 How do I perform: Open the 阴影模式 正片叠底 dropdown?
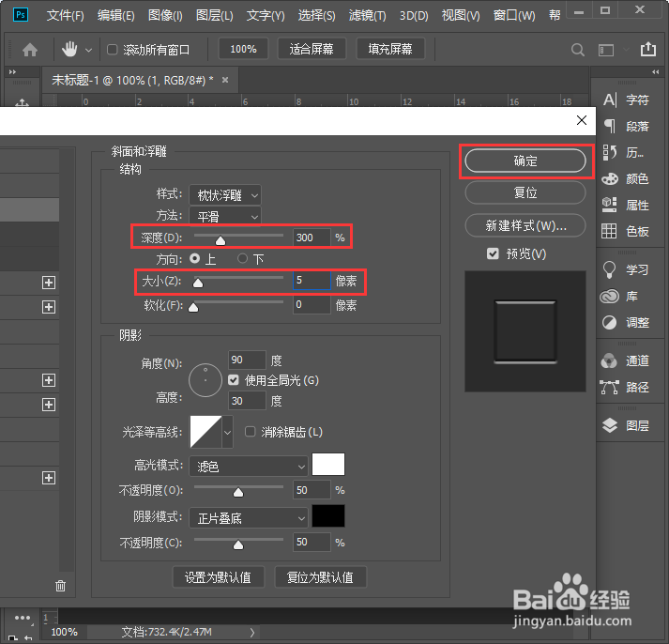(249, 518)
